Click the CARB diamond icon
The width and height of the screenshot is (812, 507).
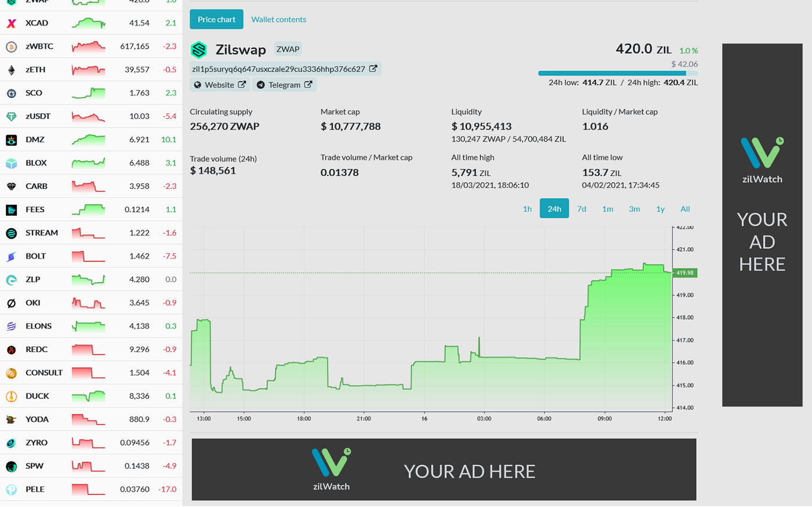click(11, 186)
